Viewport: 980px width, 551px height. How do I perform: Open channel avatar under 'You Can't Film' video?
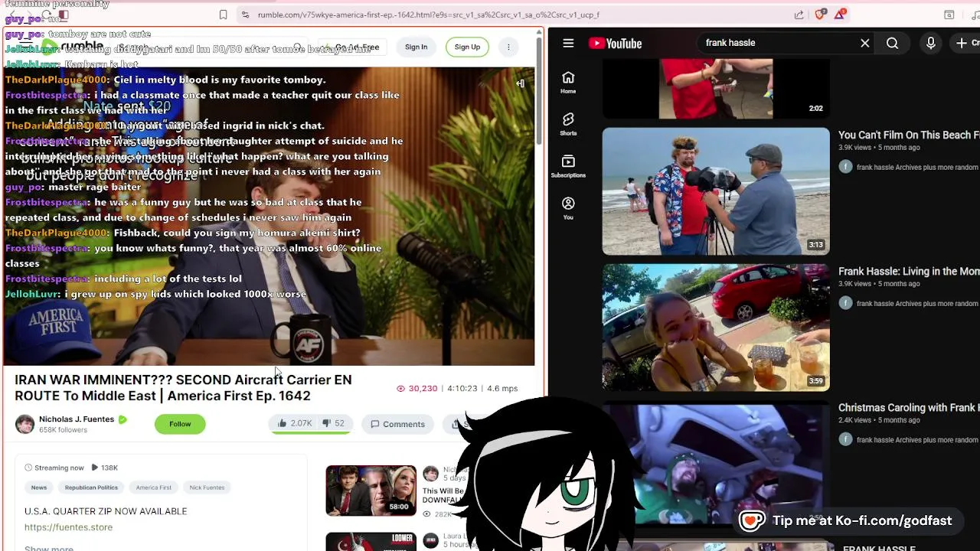pos(846,167)
